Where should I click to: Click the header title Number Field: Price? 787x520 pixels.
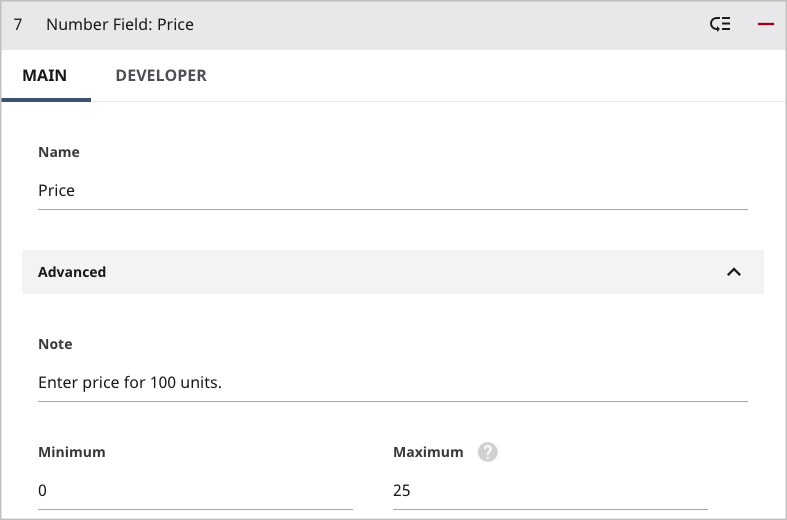[x=120, y=24]
